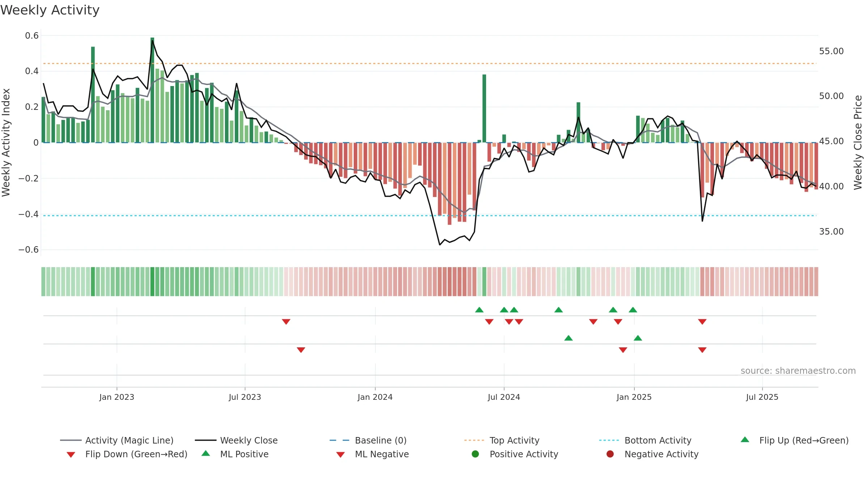Click the Jul 2024 axis label
Screen dimensions: 868x488
coord(504,397)
